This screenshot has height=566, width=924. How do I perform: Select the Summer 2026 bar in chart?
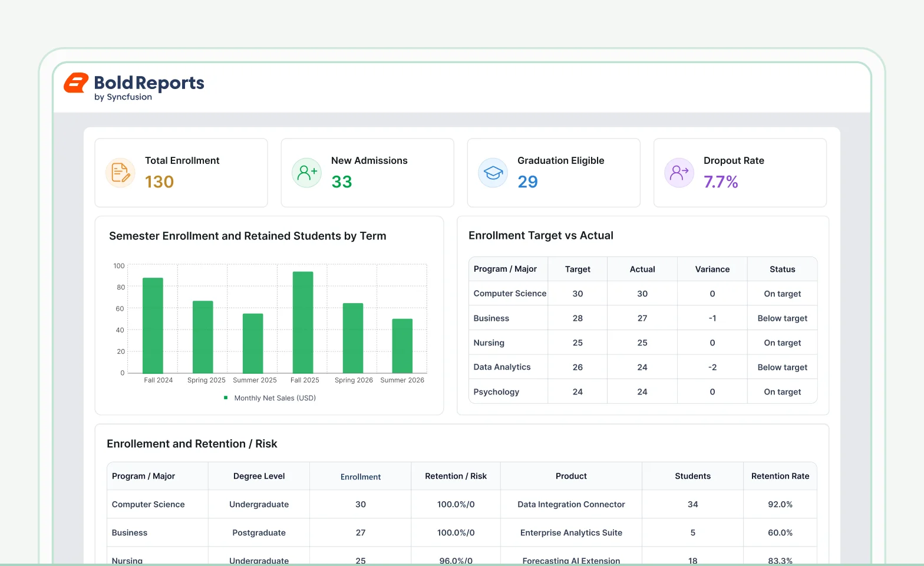[x=402, y=346]
